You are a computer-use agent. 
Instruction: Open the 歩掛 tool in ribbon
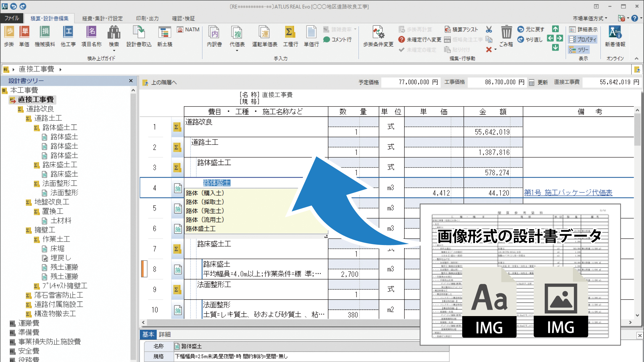click(9, 36)
